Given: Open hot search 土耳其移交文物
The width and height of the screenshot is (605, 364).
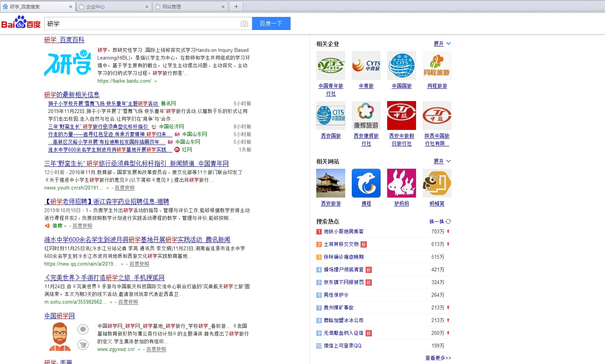Looking at the screenshot, I should click(x=341, y=244).
